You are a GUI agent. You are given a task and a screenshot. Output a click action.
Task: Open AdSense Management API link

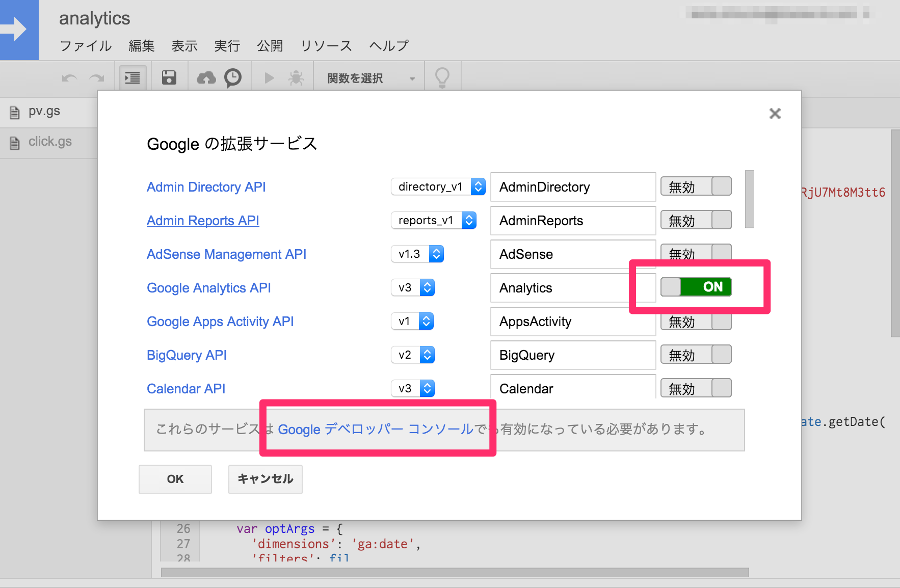click(x=227, y=254)
